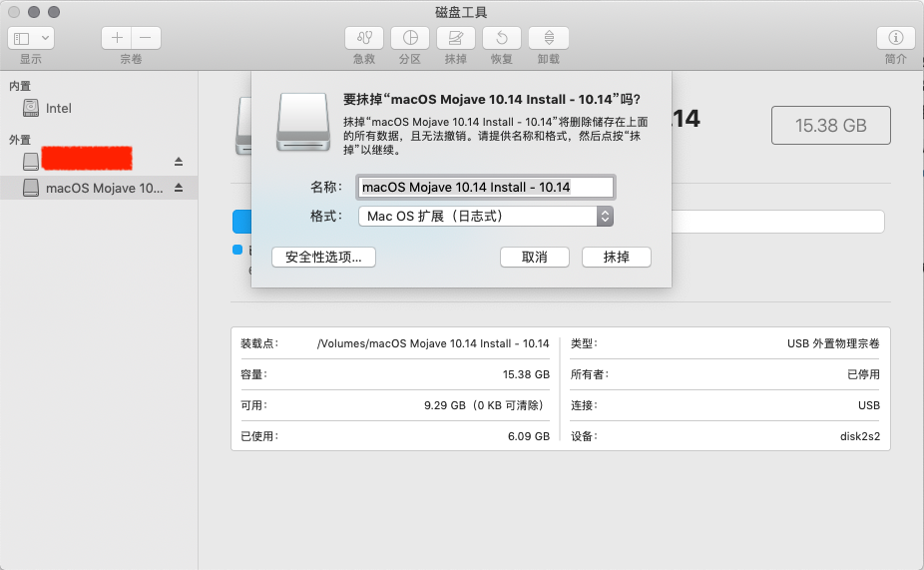Click the used value 6.09 GB
This screenshot has height=570, width=924.
(529, 436)
